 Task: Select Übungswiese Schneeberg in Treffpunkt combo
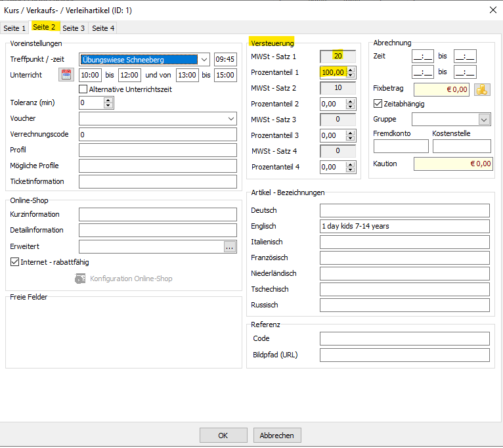point(139,60)
